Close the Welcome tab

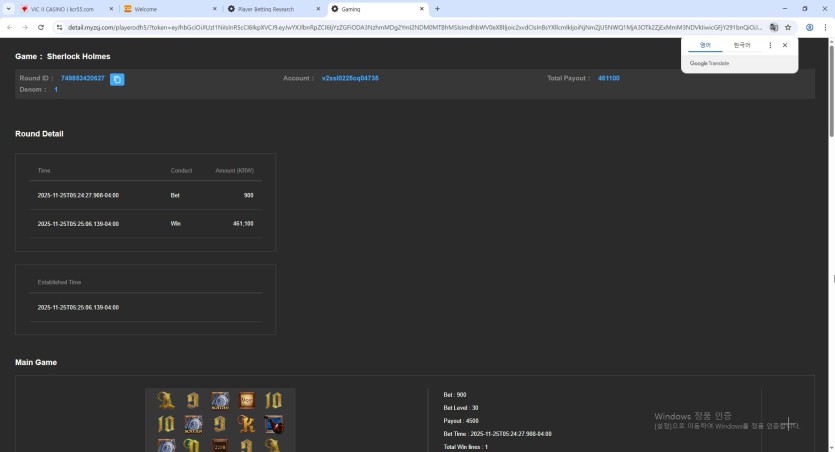(215, 9)
